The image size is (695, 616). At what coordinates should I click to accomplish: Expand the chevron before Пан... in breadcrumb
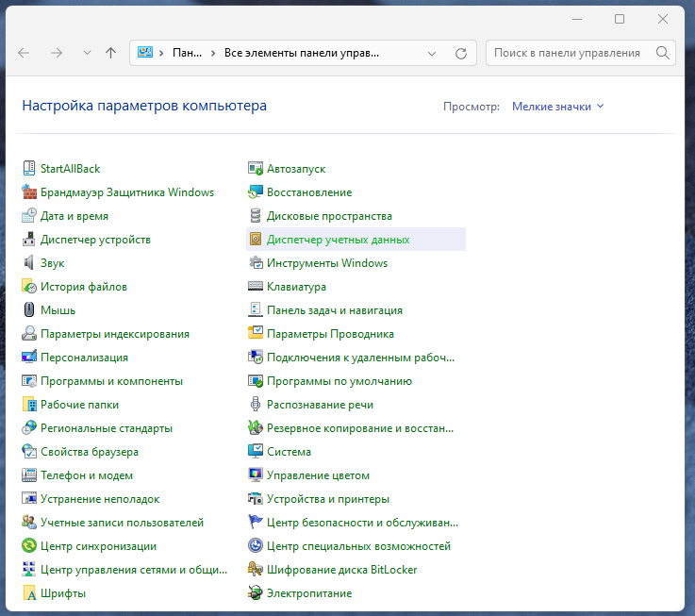(161, 53)
